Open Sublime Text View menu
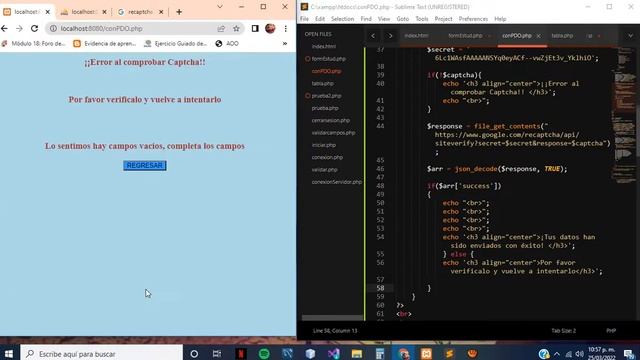 tap(384, 19)
